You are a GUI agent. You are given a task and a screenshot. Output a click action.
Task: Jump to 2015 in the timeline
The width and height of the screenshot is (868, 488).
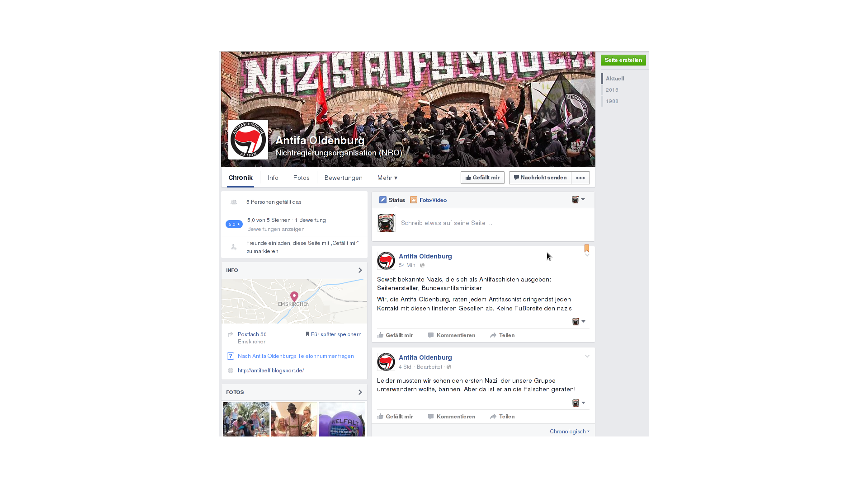[x=612, y=90]
